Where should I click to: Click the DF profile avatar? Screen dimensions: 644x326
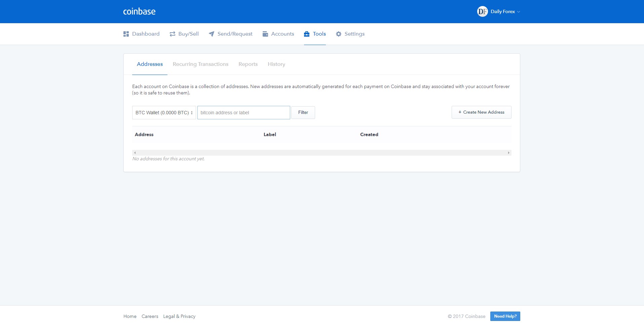482,11
